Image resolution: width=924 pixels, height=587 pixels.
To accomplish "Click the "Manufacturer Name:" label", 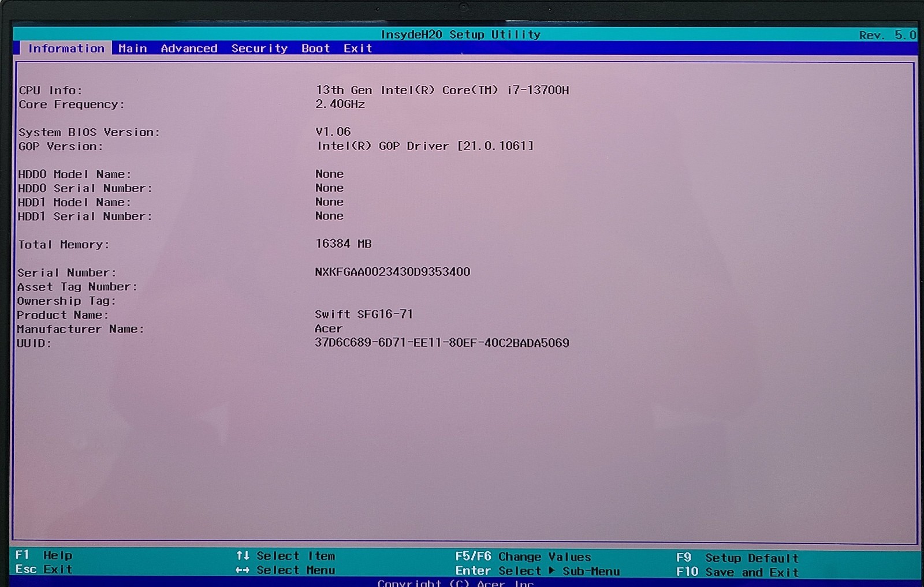I will point(80,329).
